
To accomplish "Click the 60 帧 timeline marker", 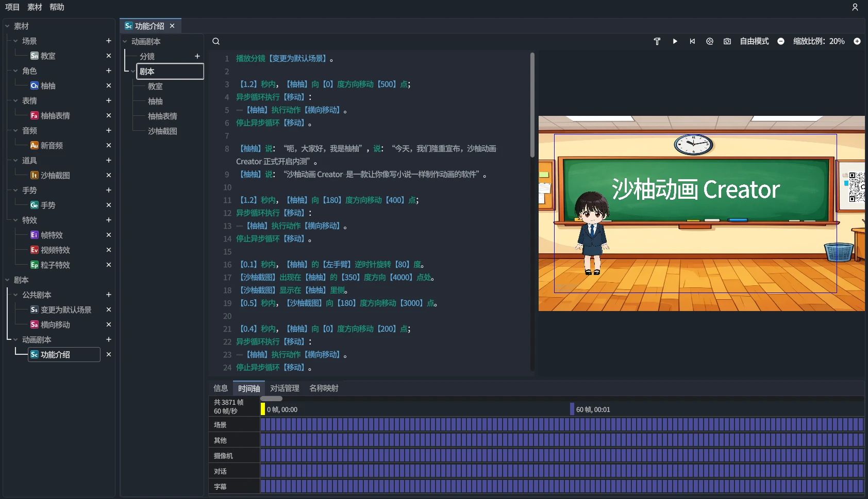I will (x=572, y=409).
